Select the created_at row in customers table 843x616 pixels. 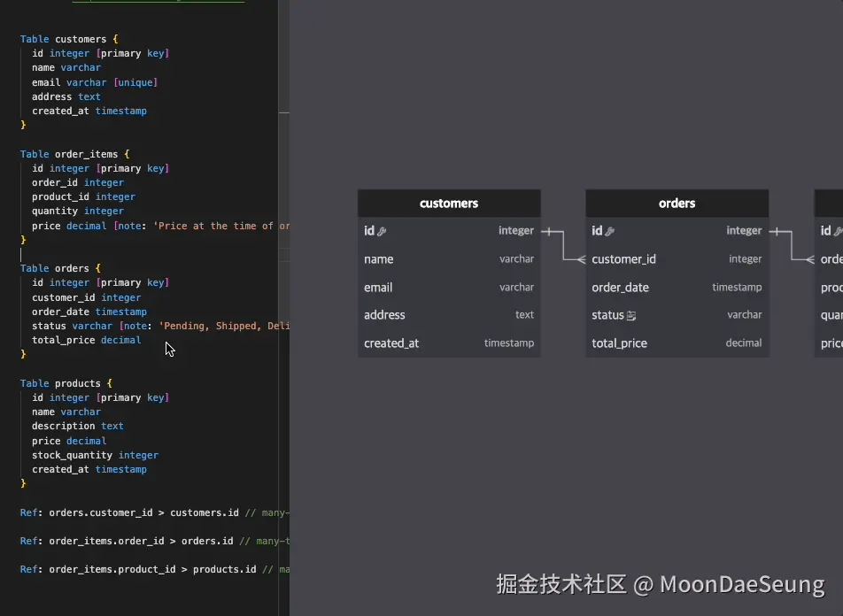point(449,343)
